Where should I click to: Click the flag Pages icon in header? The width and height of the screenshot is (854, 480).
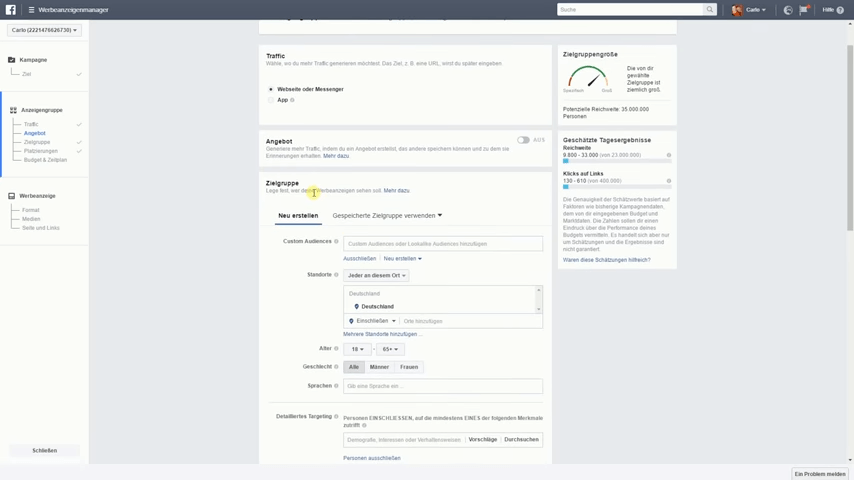click(x=805, y=10)
